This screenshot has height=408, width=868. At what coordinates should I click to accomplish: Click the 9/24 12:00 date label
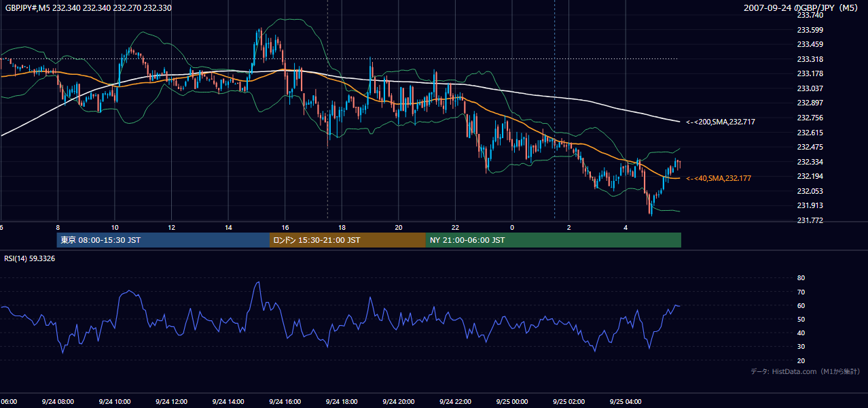(171, 402)
